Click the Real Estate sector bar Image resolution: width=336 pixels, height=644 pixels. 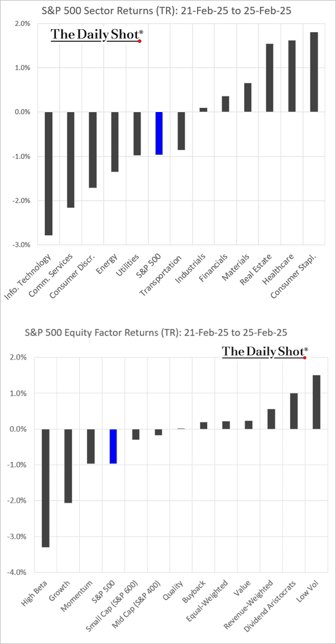click(x=269, y=77)
